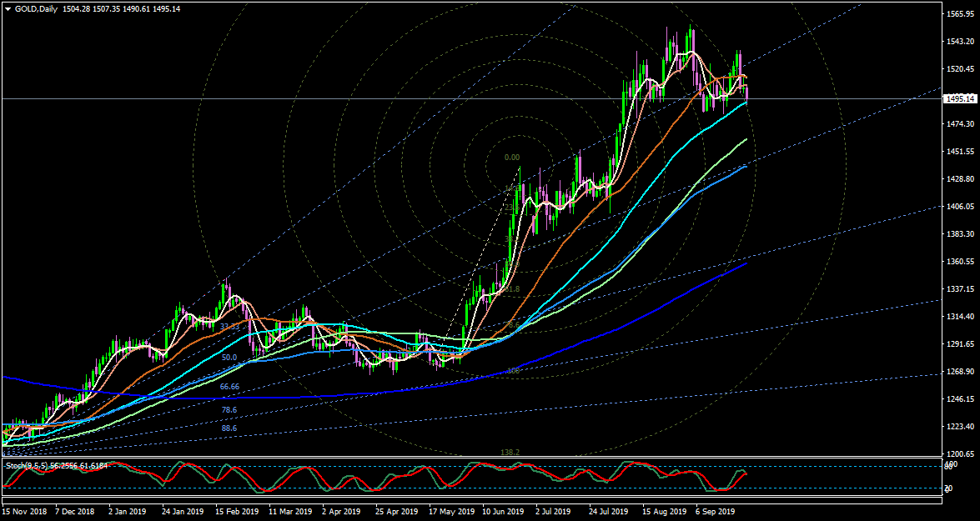Click the 15 Feb 2019 date label

[x=238, y=512]
